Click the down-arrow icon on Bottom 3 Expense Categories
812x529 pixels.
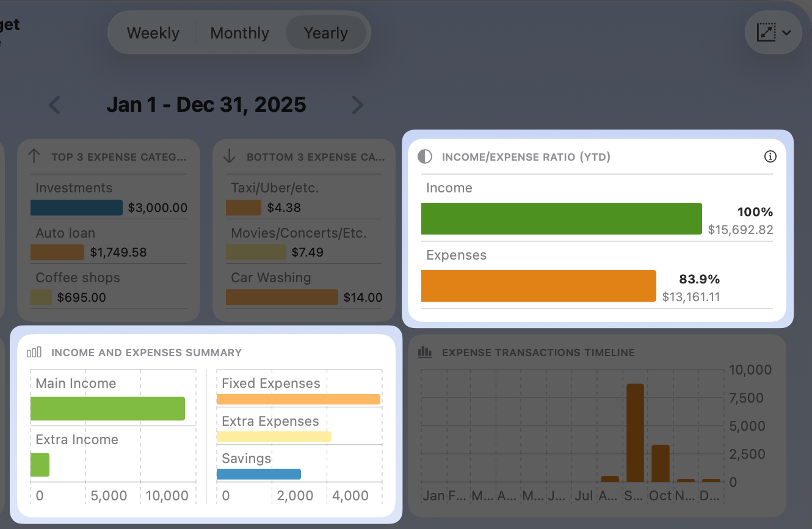[229, 156]
